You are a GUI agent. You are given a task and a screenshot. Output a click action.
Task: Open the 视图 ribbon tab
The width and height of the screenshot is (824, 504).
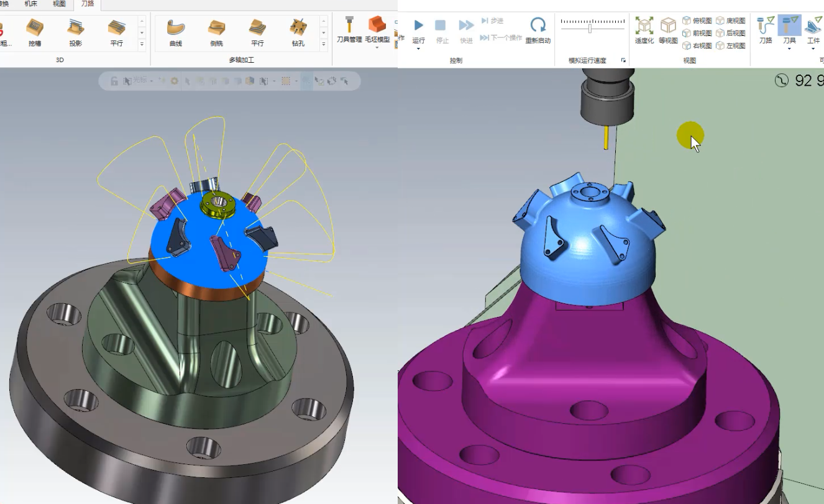click(x=59, y=4)
